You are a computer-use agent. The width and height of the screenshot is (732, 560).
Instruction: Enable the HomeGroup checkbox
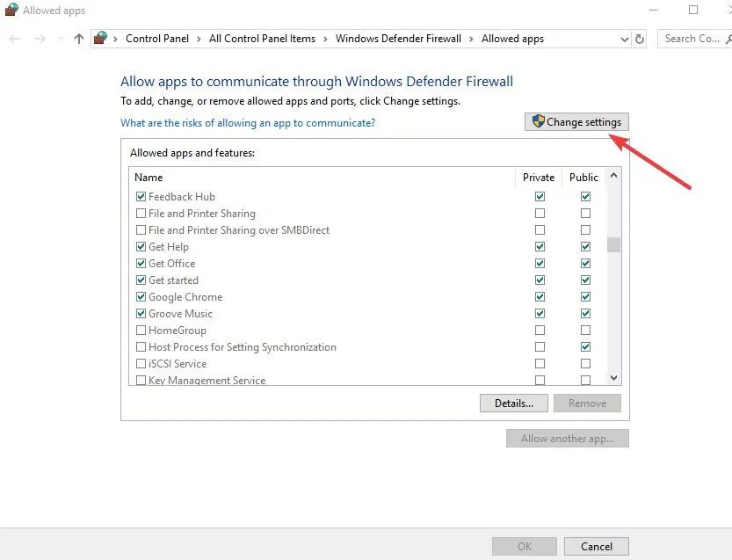pyautogui.click(x=141, y=330)
